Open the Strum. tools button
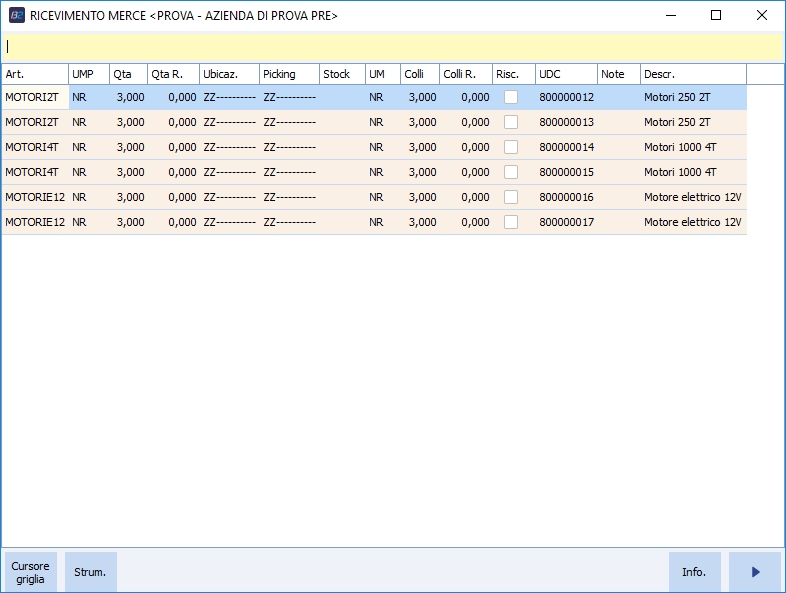This screenshot has width=786, height=593. [x=91, y=572]
